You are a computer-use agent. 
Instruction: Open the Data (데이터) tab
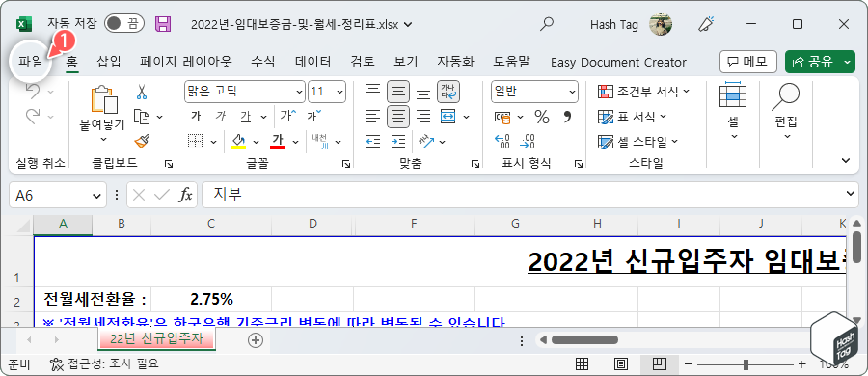click(x=312, y=62)
